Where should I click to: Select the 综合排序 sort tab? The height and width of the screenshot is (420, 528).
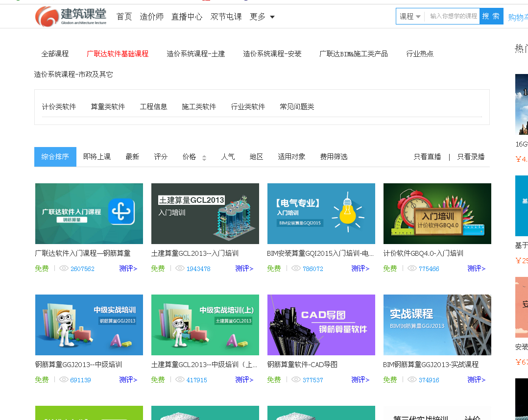(x=55, y=157)
